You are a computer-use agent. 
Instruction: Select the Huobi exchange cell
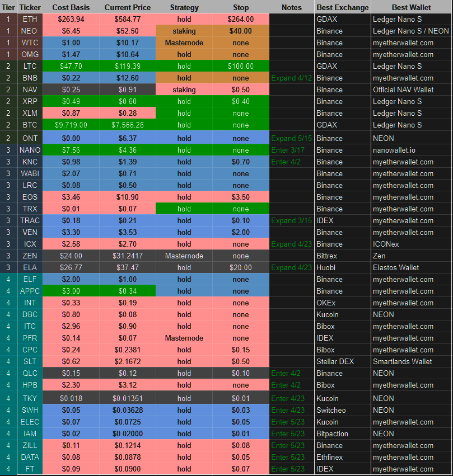pos(342,267)
